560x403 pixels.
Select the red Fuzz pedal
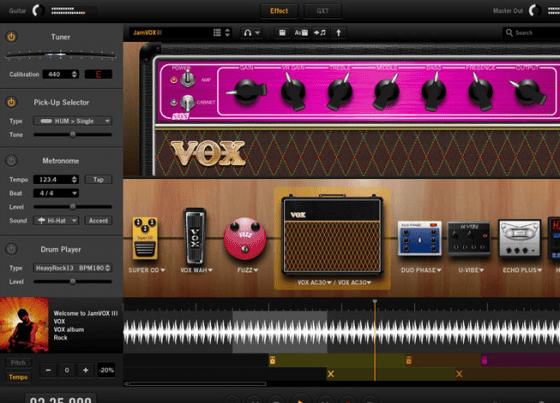point(245,239)
